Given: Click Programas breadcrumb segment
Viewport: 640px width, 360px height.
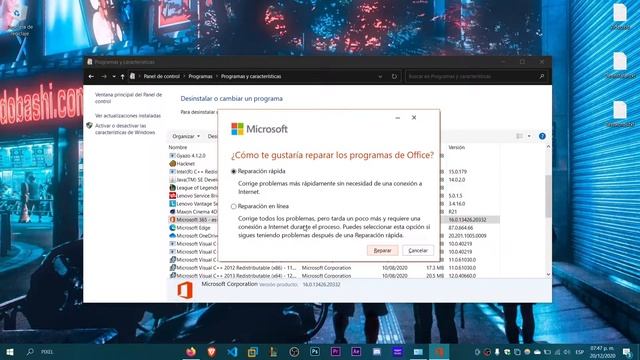Looking at the screenshot, I should (200, 76).
